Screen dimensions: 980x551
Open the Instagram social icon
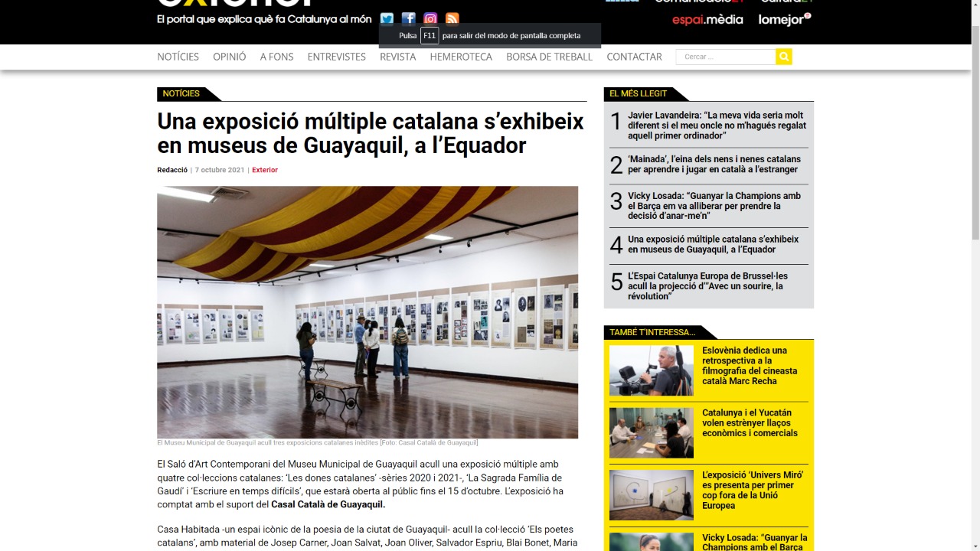pos(430,19)
